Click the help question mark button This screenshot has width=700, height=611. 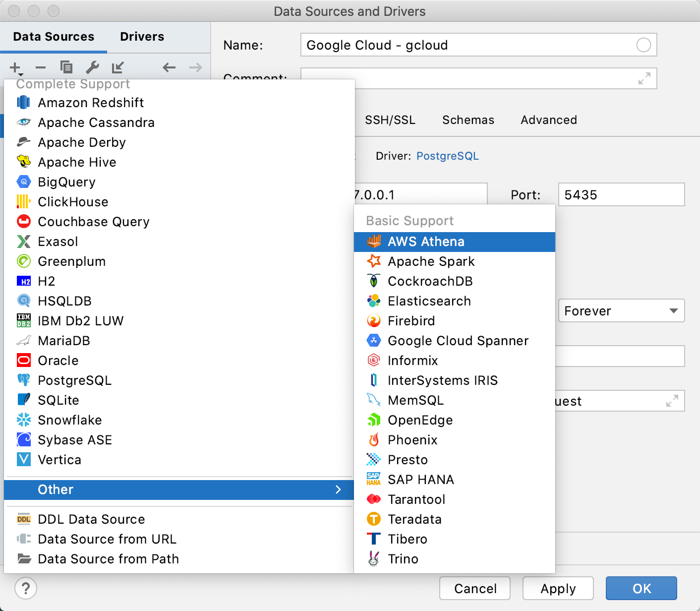coord(26,588)
